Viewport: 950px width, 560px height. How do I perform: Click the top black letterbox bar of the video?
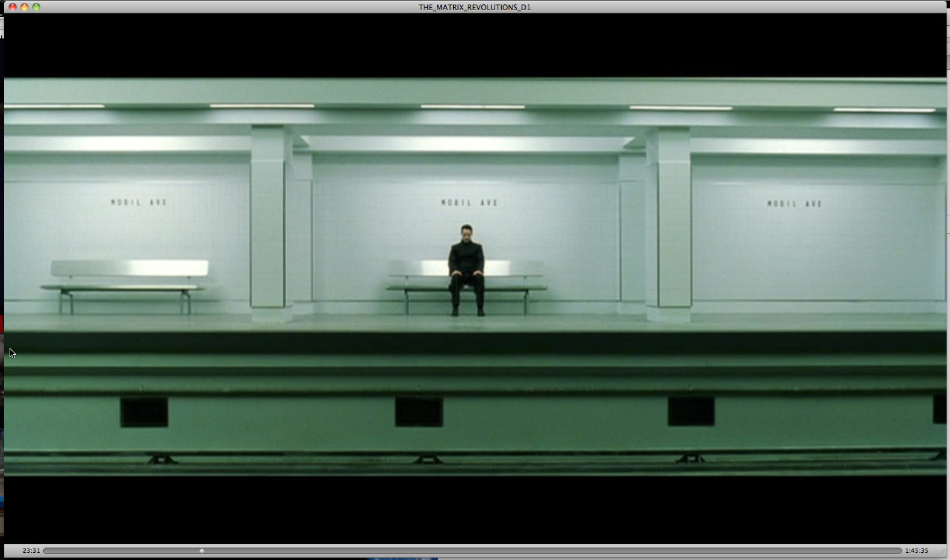point(474,45)
